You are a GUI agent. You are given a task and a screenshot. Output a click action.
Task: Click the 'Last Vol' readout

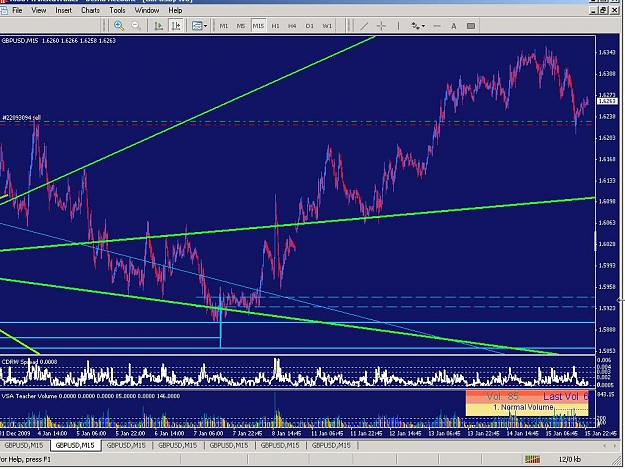(x=565, y=396)
